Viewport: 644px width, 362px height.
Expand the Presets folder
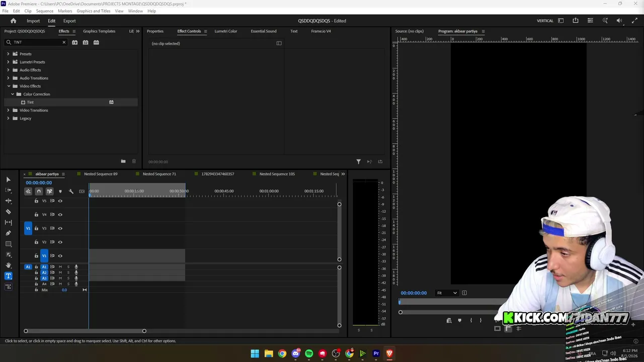point(8,54)
